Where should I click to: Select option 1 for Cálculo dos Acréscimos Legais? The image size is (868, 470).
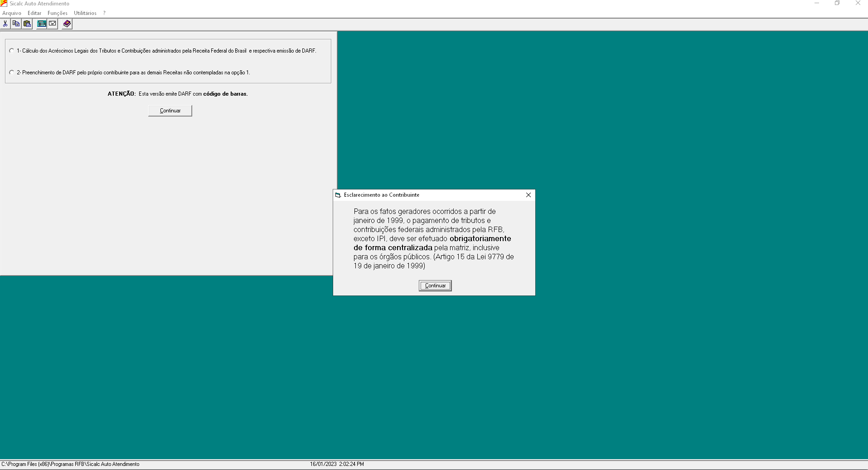11,50
